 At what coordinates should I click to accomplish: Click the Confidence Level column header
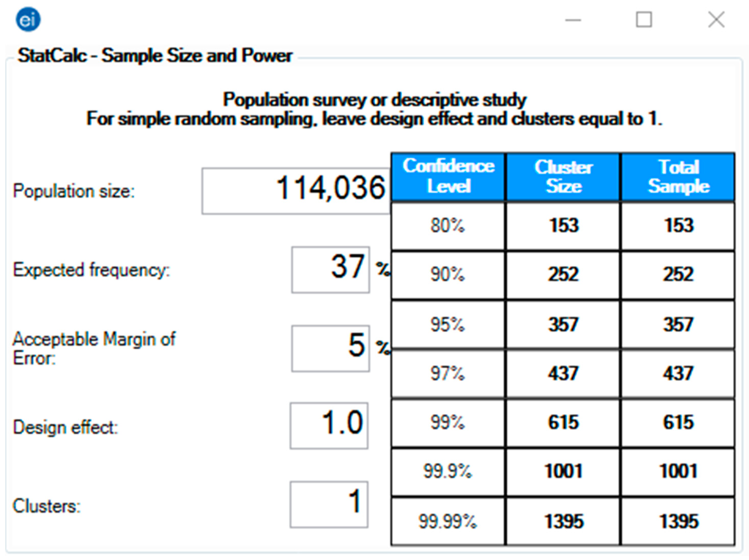coord(448,177)
